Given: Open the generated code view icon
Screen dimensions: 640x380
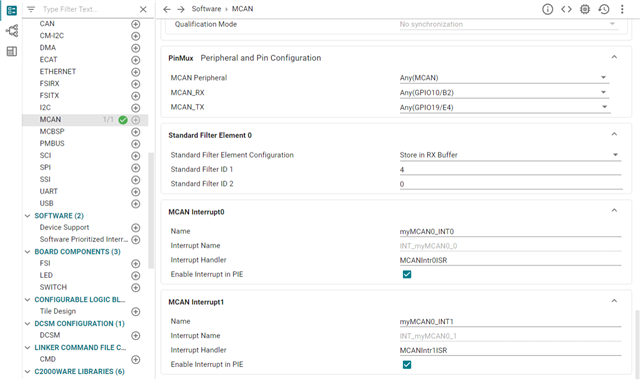Looking at the screenshot, I should [566, 9].
